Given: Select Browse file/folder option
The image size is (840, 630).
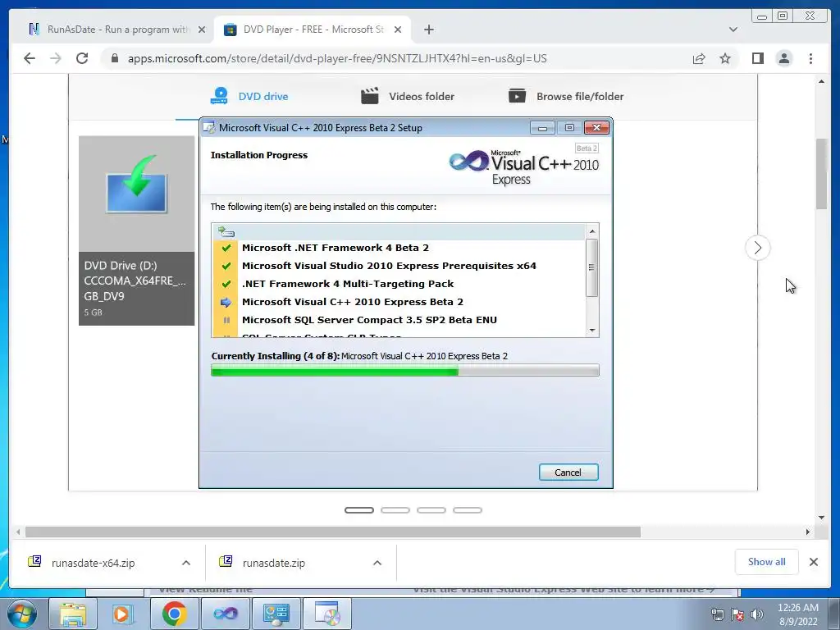Looking at the screenshot, I should click(x=566, y=97).
